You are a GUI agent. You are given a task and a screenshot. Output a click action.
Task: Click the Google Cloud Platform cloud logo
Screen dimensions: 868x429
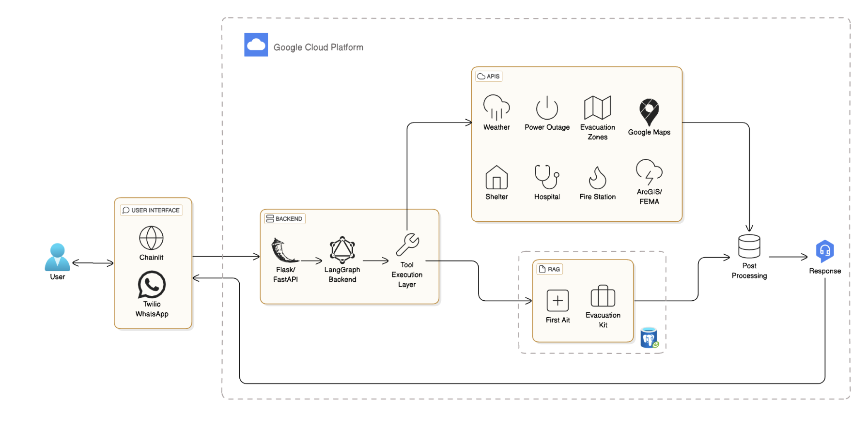tap(256, 45)
